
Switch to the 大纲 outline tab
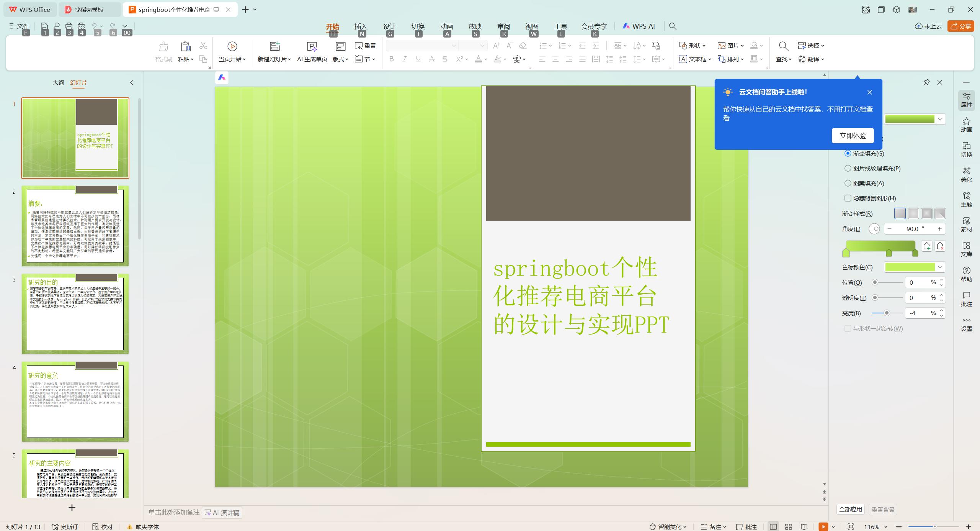coord(58,82)
